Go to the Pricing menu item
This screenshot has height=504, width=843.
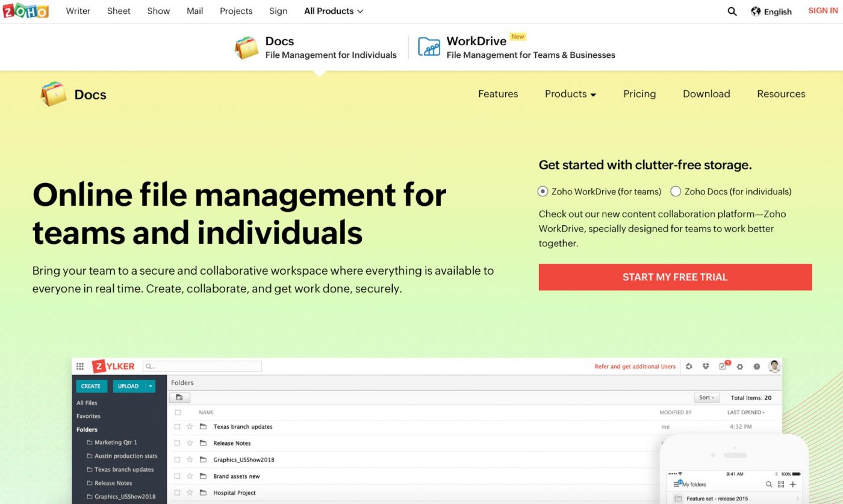pos(639,94)
